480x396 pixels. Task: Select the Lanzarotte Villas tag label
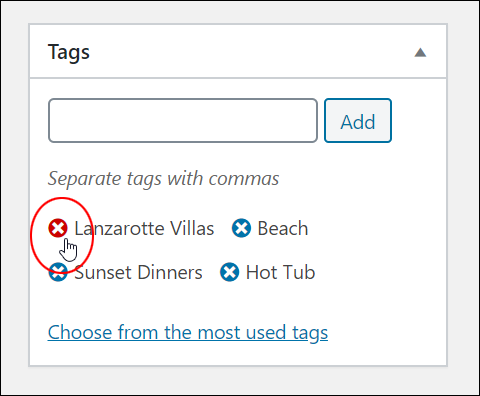click(x=144, y=229)
